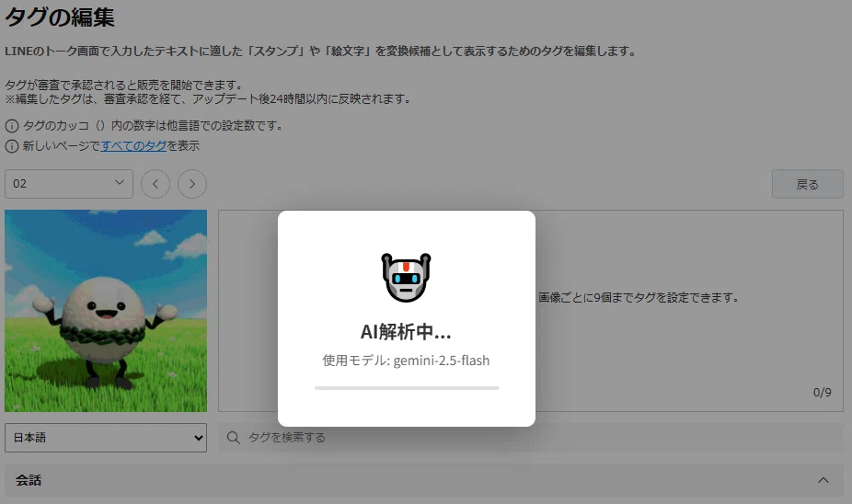
Task: Go to previous image with left arrow
Action: point(155,184)
